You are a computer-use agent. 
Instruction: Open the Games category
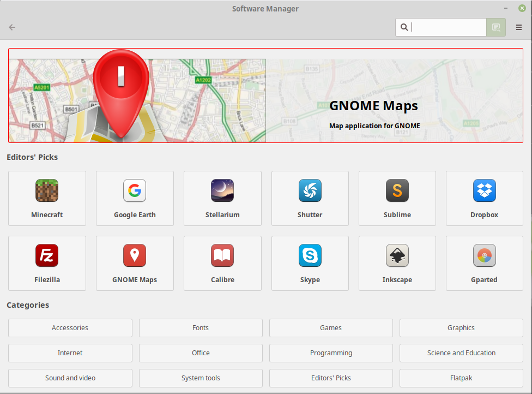(331, 328)
